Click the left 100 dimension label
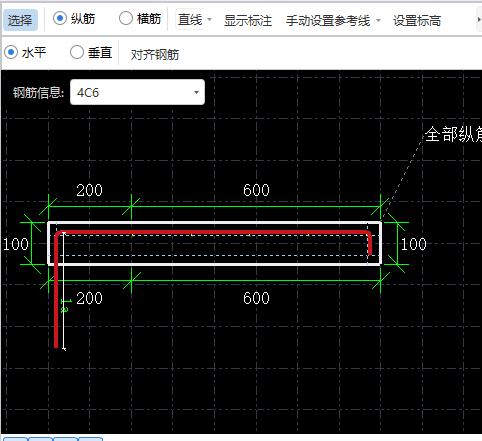 (x=16, y=244)
